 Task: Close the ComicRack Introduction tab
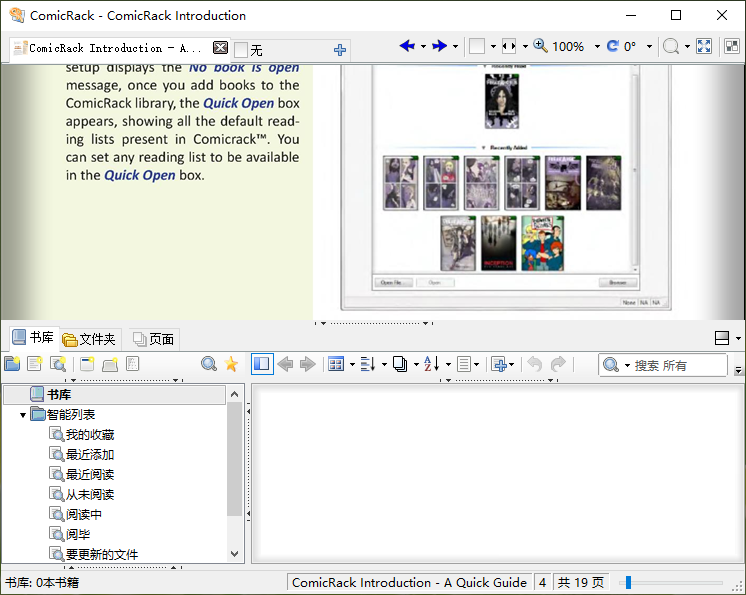tap(220, 47)
